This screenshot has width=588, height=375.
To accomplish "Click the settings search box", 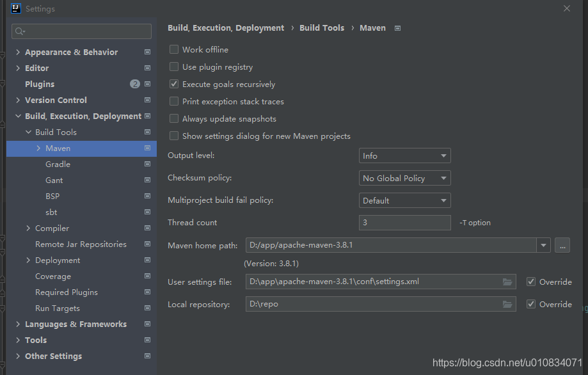I will point(81,31).
